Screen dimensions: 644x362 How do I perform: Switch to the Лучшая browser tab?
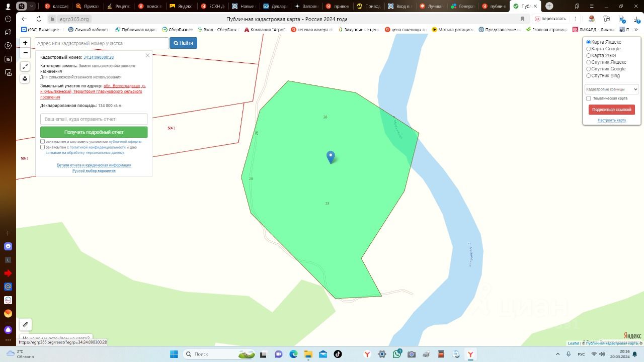click(432, 6)
